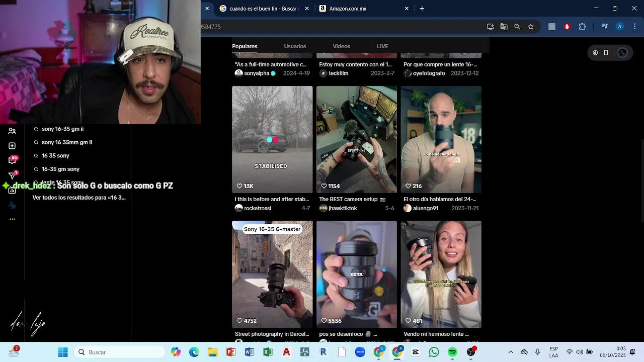Open WhatsApp from the taskbar
The height and width of the screenshot is (362, 644).
tap(434, 352)
